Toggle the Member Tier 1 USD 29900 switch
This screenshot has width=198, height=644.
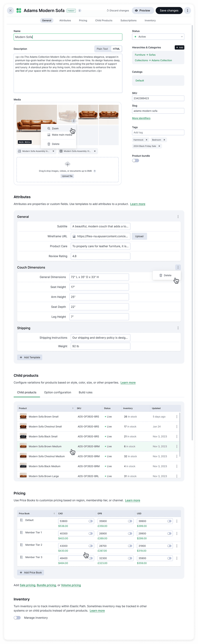pos(170,533)
